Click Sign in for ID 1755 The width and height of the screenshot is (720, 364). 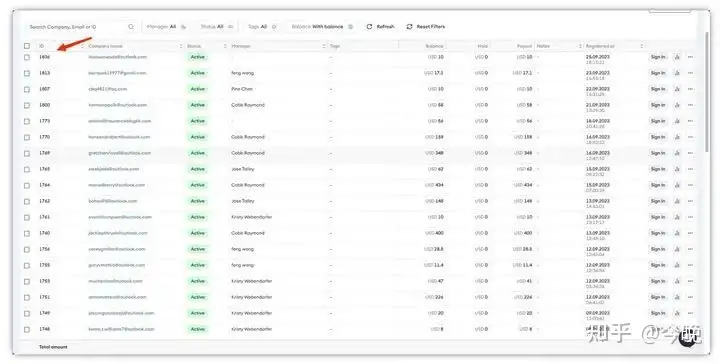[658, 265]
